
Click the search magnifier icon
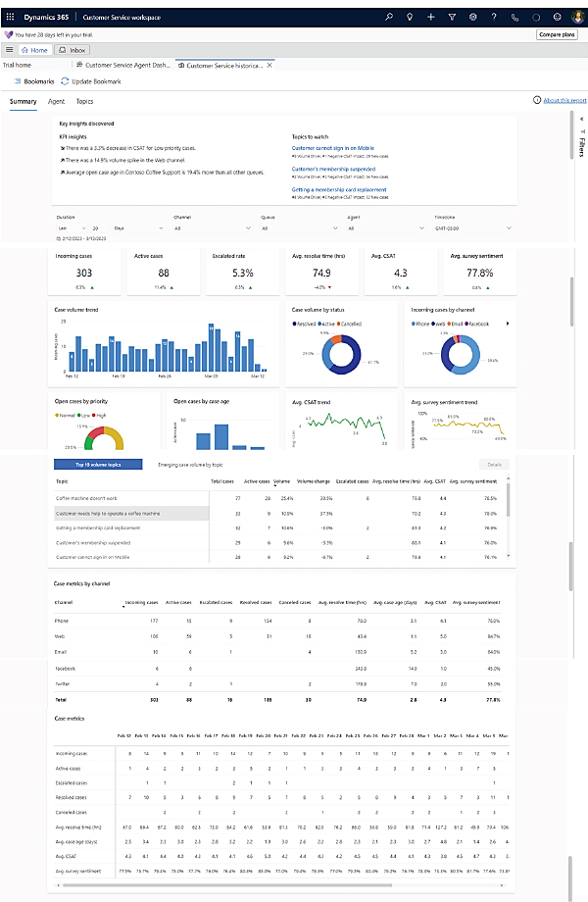point(388,17)
